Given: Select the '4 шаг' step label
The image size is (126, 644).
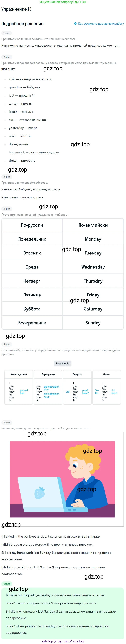Looking at the screenshot, I should pos(7,209).
